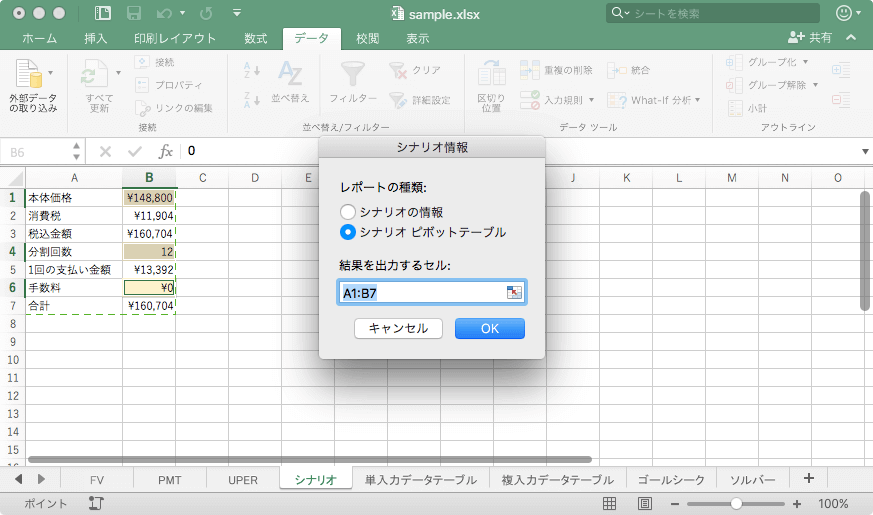The image size is (873, 515).
Task: Expand the refresh all dropdown arrow
Action: (x=118, y=73)
